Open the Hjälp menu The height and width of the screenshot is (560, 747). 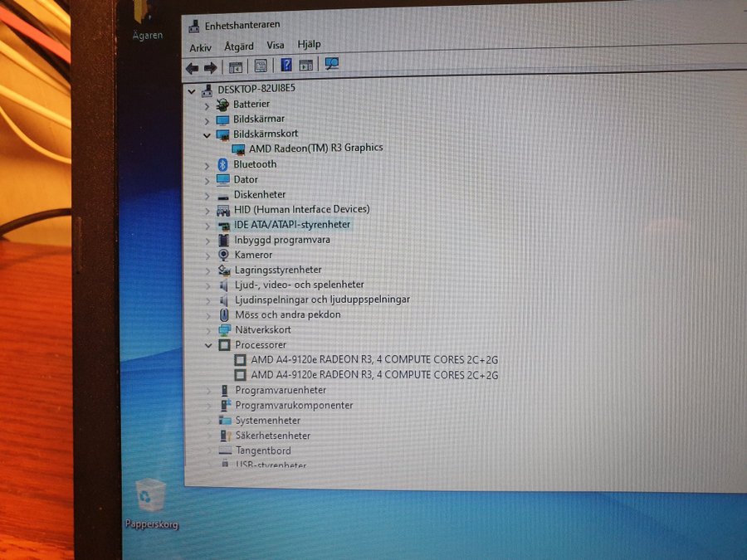coord(309,45)
